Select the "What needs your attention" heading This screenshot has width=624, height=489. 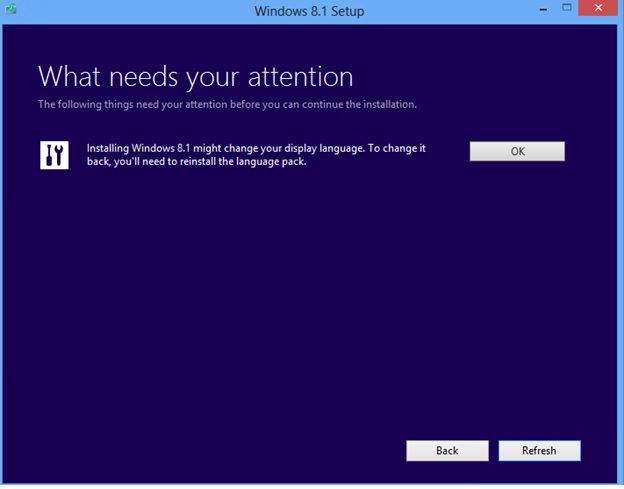click(x=195, y=76)
